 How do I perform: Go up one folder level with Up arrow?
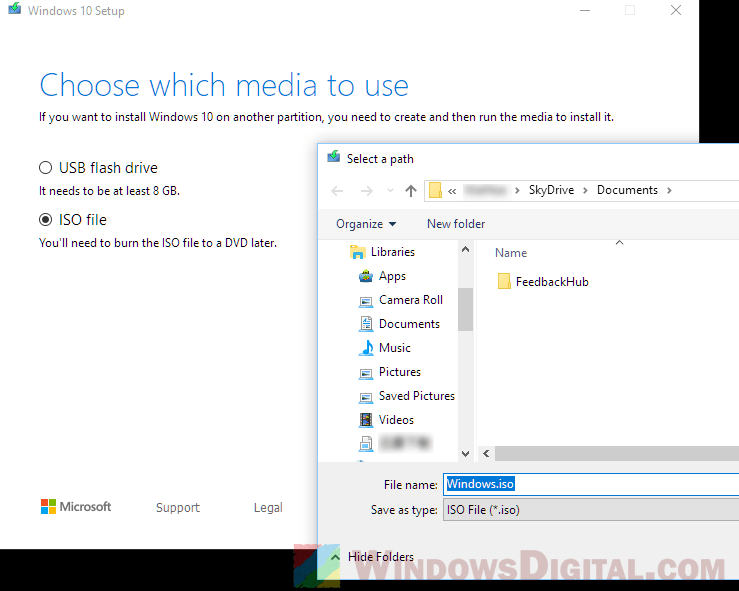click(x=411, y=190)
